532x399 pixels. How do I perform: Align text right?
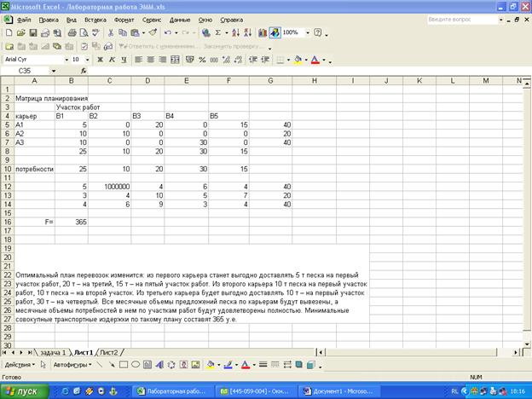(163, 60)
